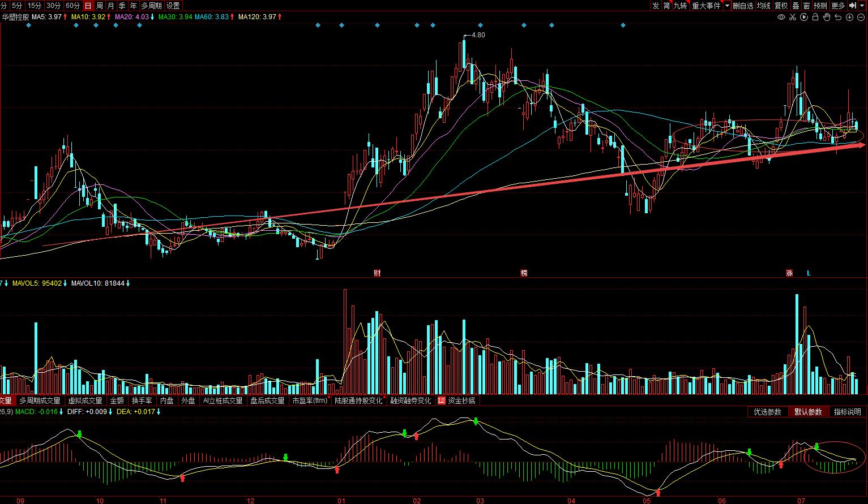
Task: Zoom out with the minus icon
Action: [x=861, y=17]
